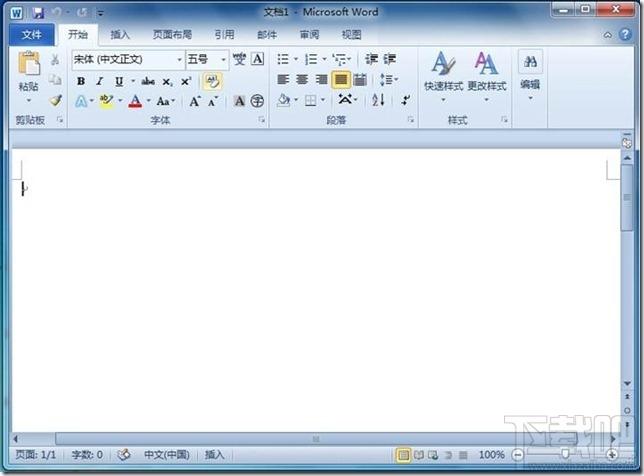This screenshot has height=476, width=644.
Task: Toggle Show paragraph marks
Action: point(406,100)
